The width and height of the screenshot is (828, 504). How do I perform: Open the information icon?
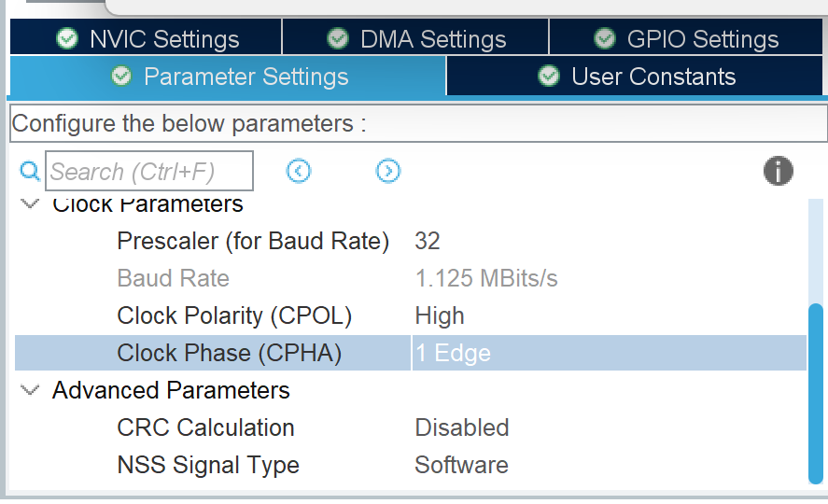pyautogui.click(x=778, y=171)
